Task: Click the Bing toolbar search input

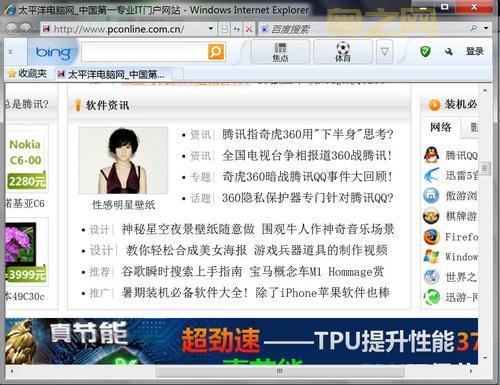Action: pos(144,52)
